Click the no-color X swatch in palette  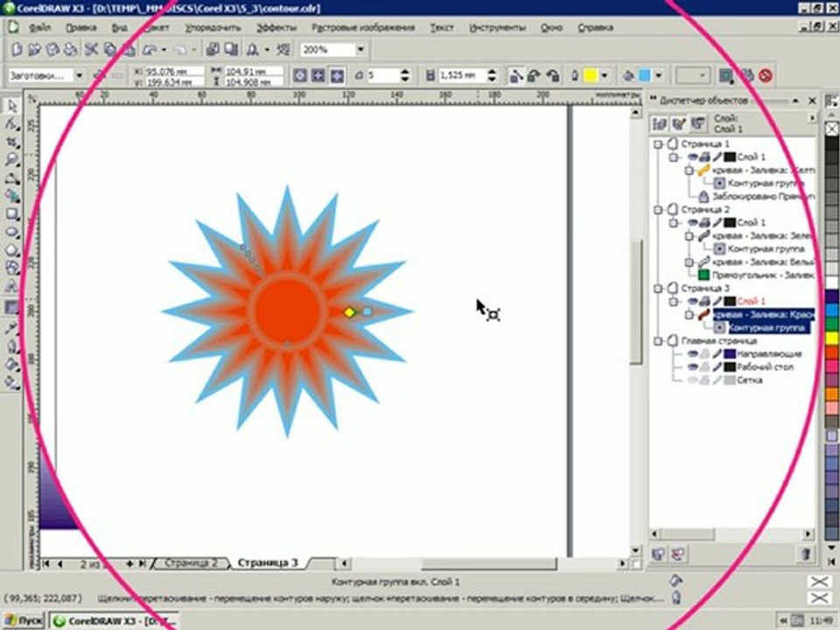coord(831,129)
